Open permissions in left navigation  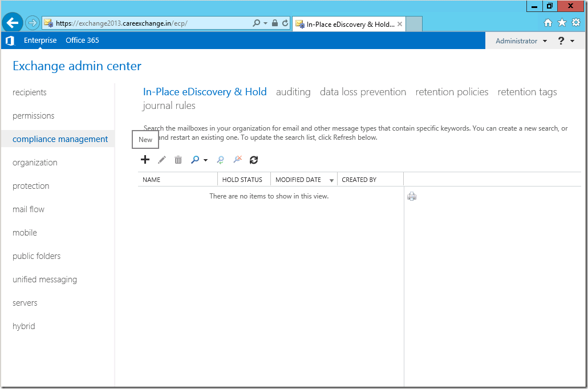tap(34, 116)
